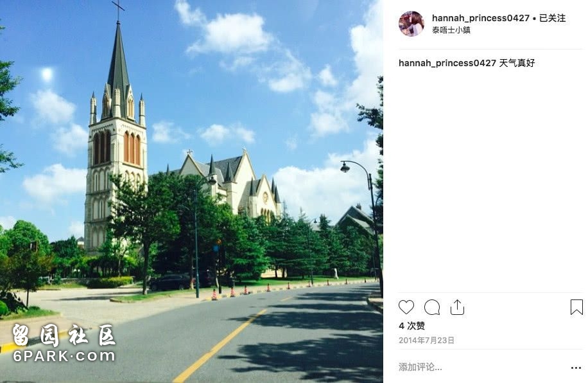Click the 天气真好 caption text

517,63
